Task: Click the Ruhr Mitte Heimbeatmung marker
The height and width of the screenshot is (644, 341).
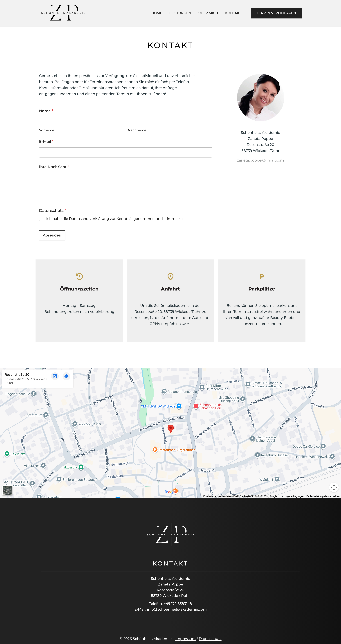Action: click(x=202, y=387)
